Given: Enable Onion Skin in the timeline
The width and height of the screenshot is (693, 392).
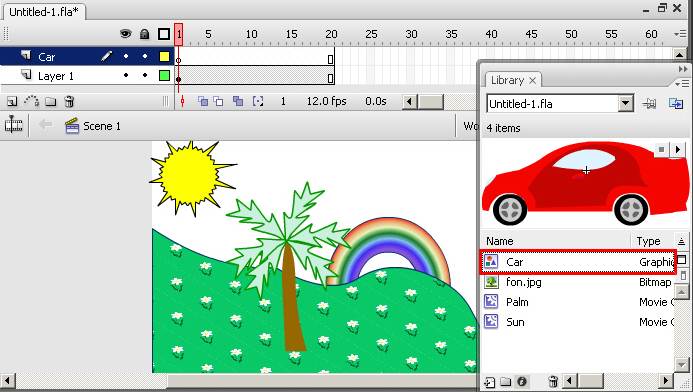Looking at the screenshot, I should coord(203,101).
